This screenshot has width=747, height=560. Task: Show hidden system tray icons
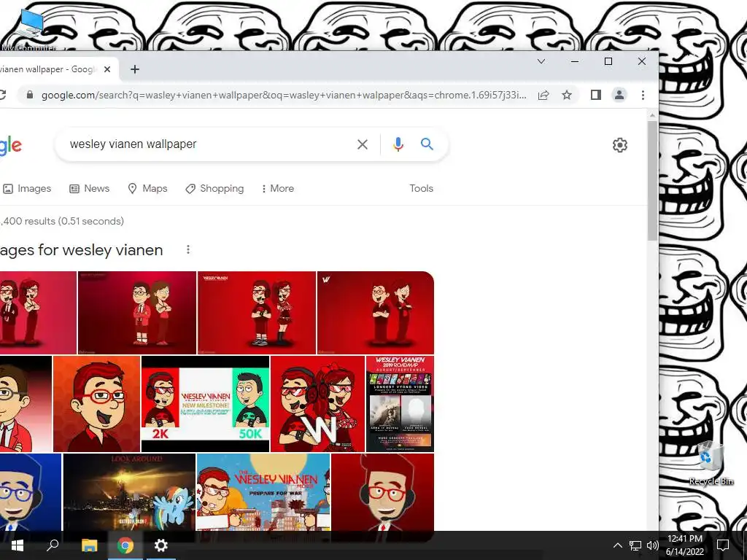click(617, 545)
